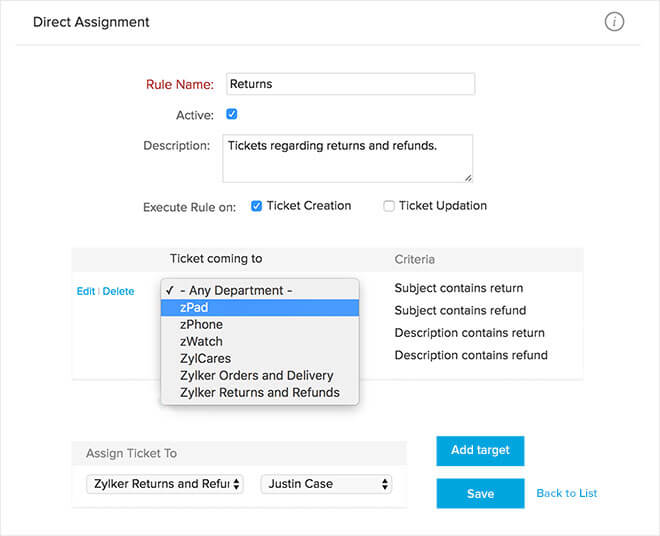
Task: Focus the Rule Name input field
Action: coord(350,85)
